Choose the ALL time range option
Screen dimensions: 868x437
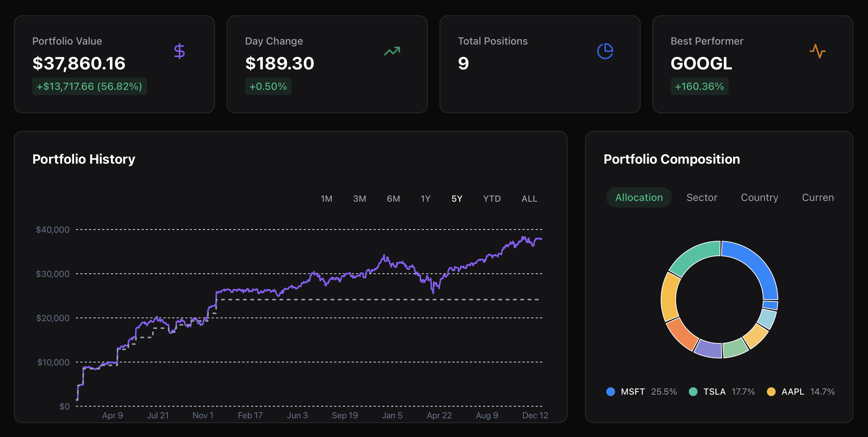529,198
